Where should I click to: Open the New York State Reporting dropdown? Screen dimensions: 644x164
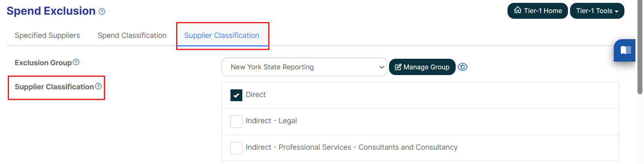304,67
